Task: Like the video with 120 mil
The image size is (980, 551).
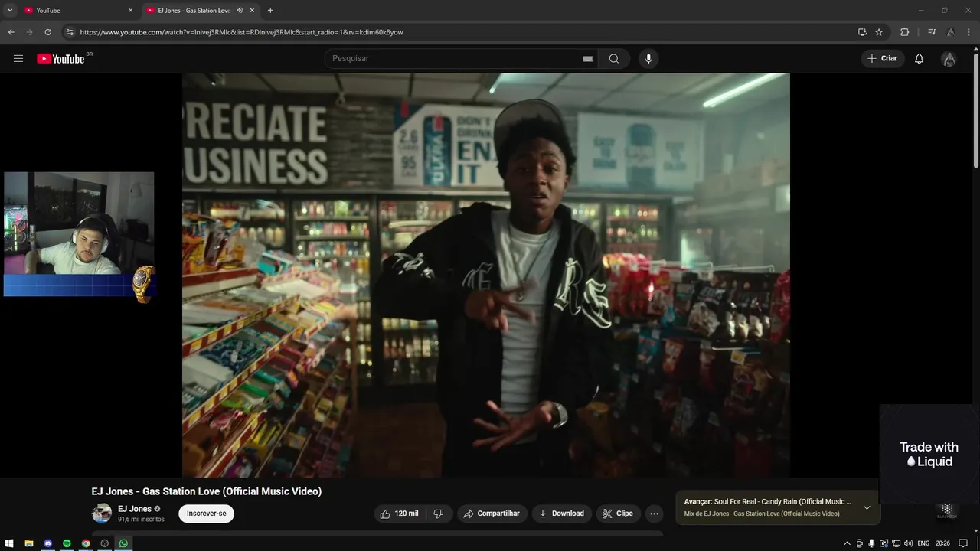Action: (400, 514)
